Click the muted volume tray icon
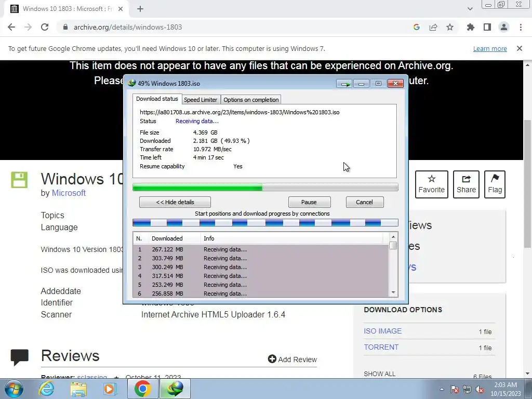The height and width of the screenshot is (399, 532). [x=480, y=389]
